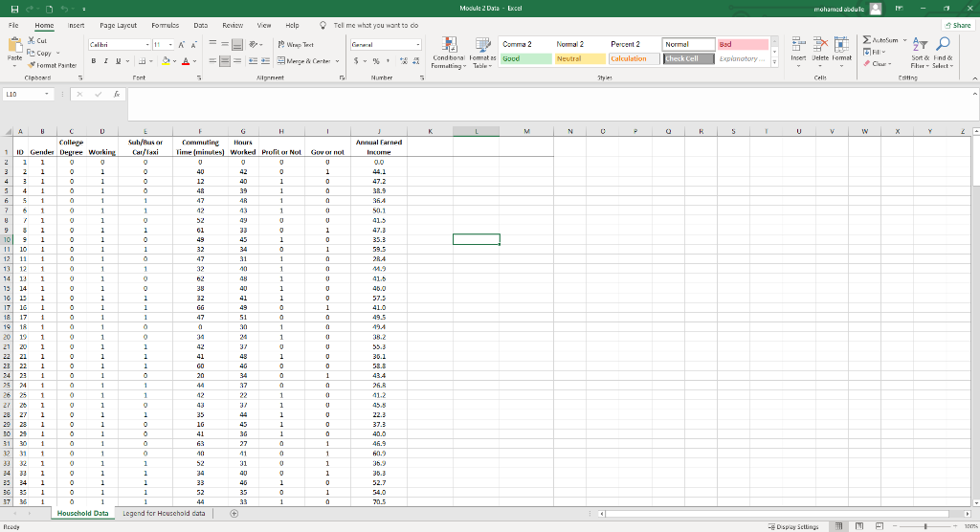Click the Cut command

tap(37, 40)
